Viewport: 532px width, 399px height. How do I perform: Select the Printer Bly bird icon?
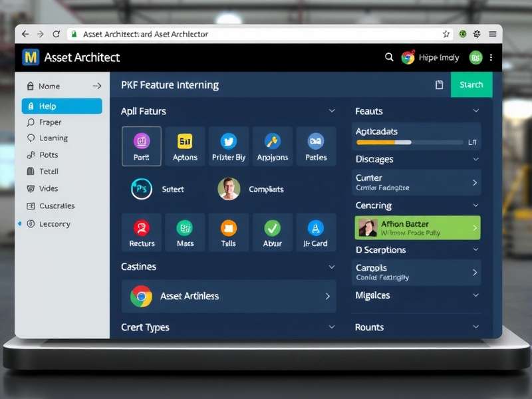click(x=228, y=141)
